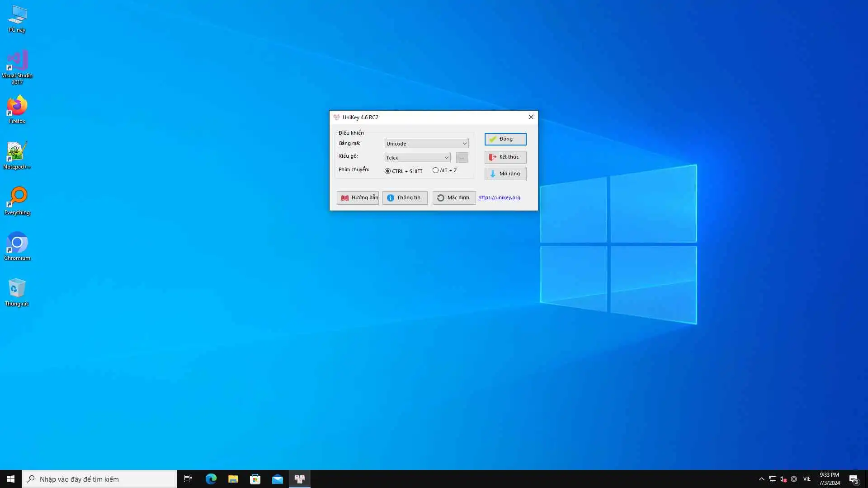Click the ellipsis button beside Telex

[462, 158]
